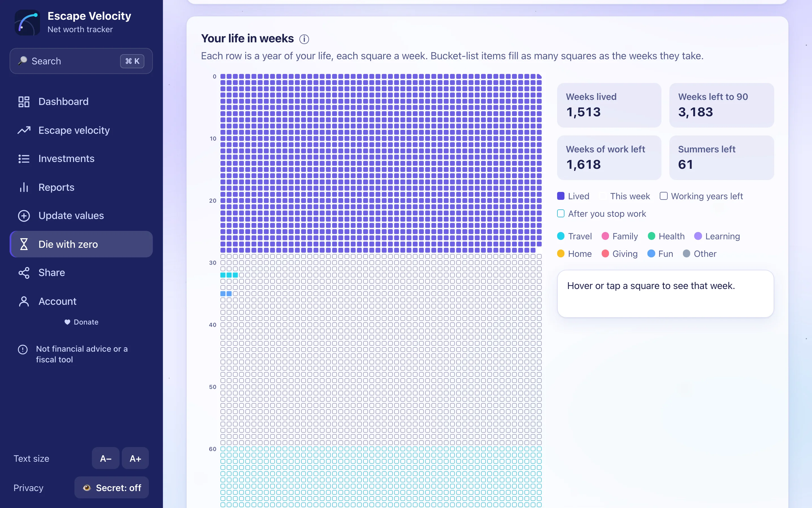Decrease text size with A− button
Image resolution: width=812 pixels, height=508 pixels.
pos(106,458)
